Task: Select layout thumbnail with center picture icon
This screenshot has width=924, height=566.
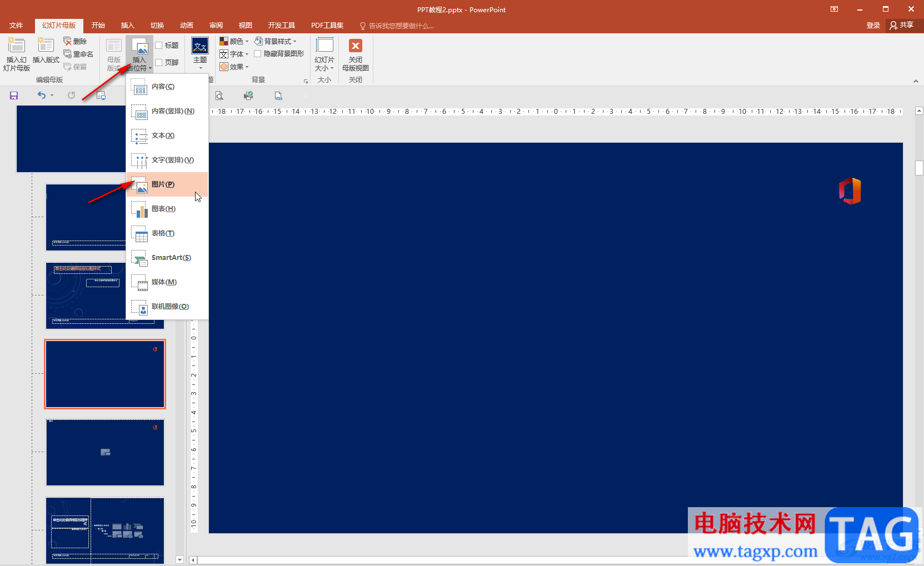Action: [x=105, y=453]
